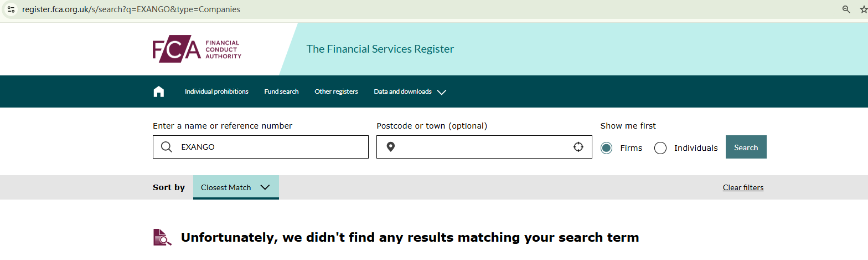The width and height of the screenshot is (868, 260).
Task: Select the Firms radio button
Action: [x=607, y=148]
